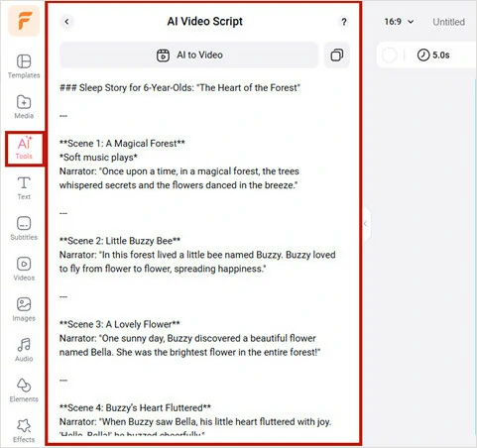Open the Media sidebar panel
This screenshot has width=477, height=448.
(x=24, y=107)
